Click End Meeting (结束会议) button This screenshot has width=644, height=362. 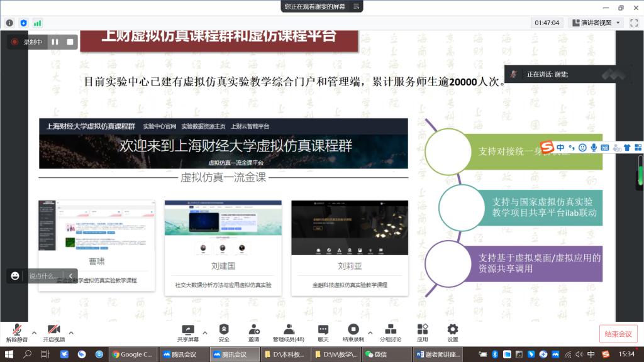[x=618, y=334]
